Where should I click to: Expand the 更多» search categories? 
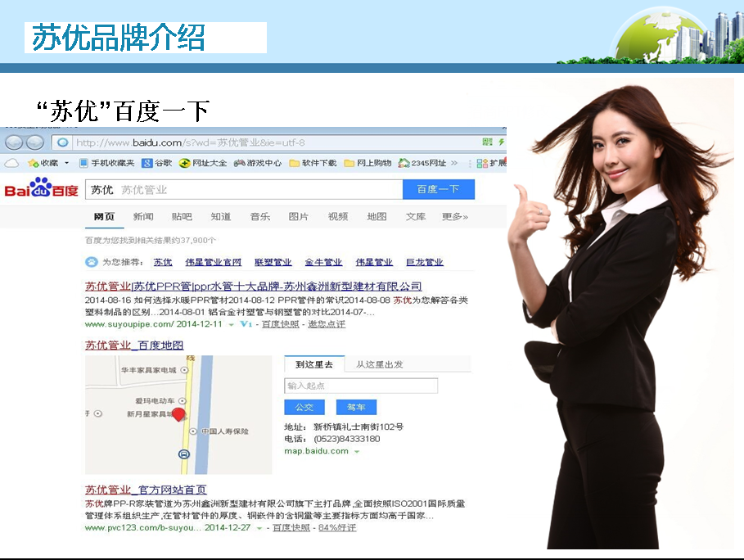pos(454,217)
